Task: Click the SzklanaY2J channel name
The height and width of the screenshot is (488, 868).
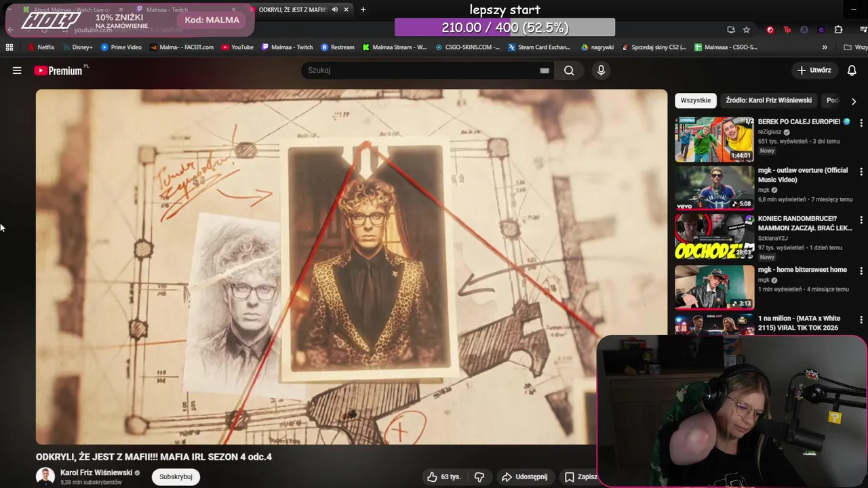Action: pyautogui.click(x=774, y=238)
